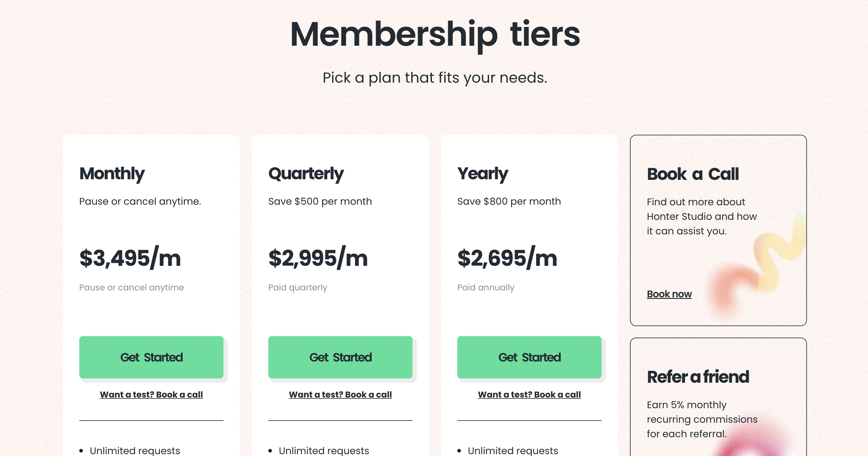The image size is (868, 456).
Task: Click the $2,695/m yearly price
Action: coord(507,258)
